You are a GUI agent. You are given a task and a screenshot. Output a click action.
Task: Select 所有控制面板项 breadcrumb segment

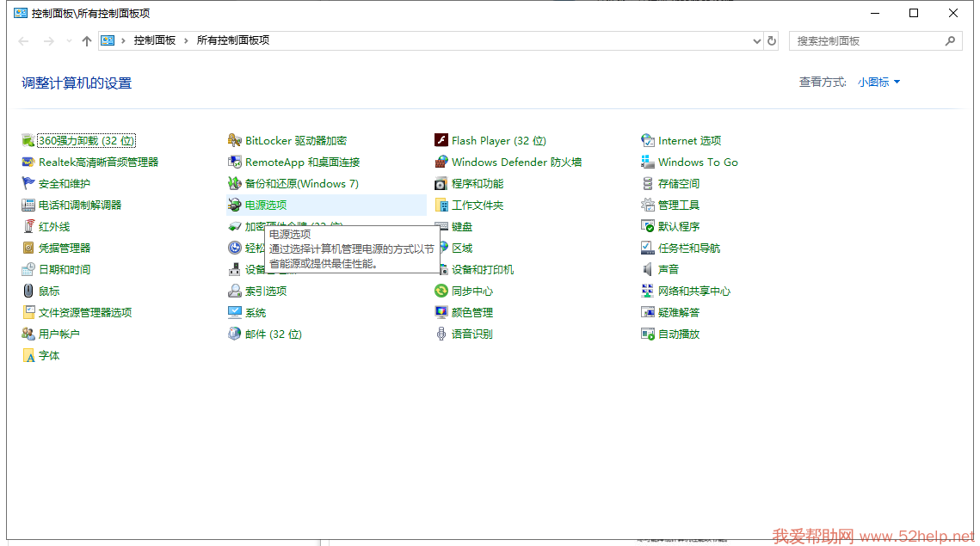(233, 40)
